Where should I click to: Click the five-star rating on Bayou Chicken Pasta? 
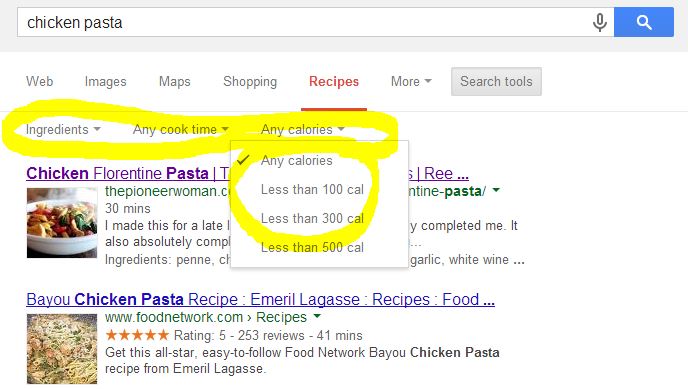tap(137, 335)
